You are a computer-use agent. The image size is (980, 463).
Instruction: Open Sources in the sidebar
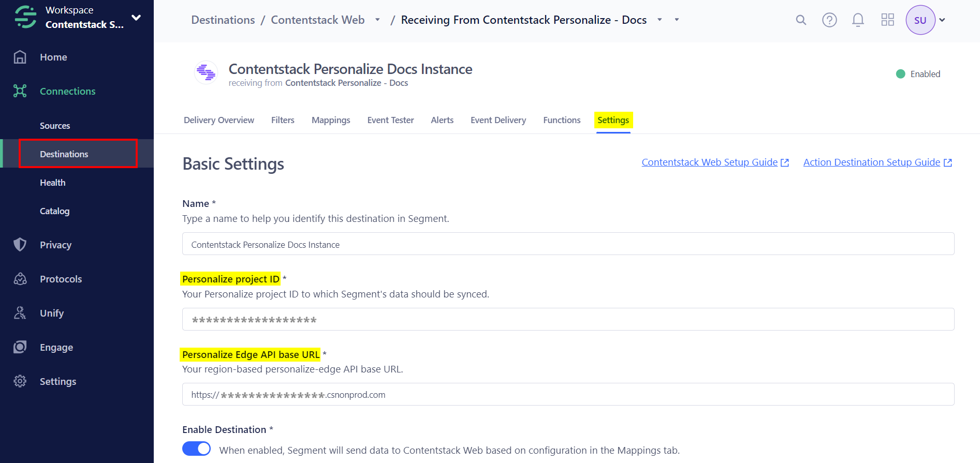[55, 126]
